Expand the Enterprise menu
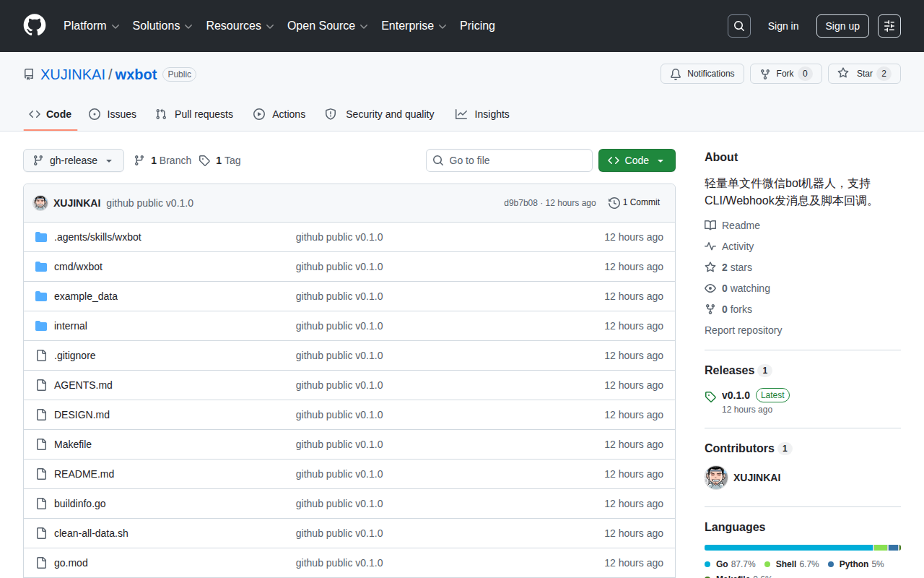Viewport: 924px width, 578px height. pos(414,26)
